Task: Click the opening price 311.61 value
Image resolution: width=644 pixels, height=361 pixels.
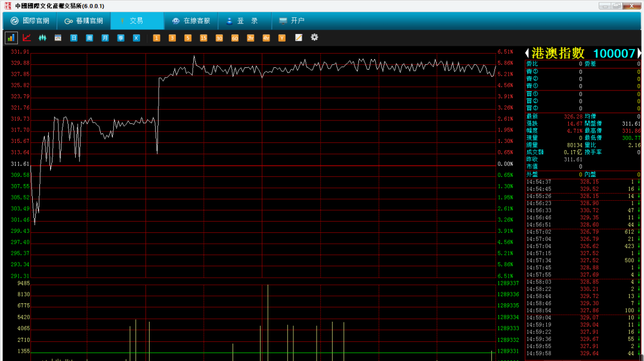Action: 631,123
